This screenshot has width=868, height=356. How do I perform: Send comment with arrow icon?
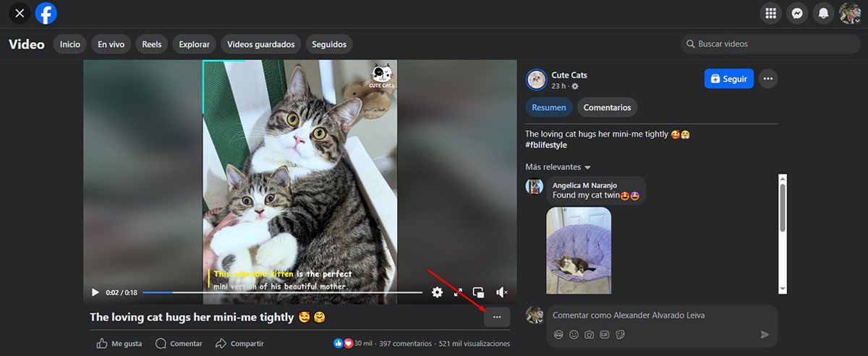click(765, 334)
